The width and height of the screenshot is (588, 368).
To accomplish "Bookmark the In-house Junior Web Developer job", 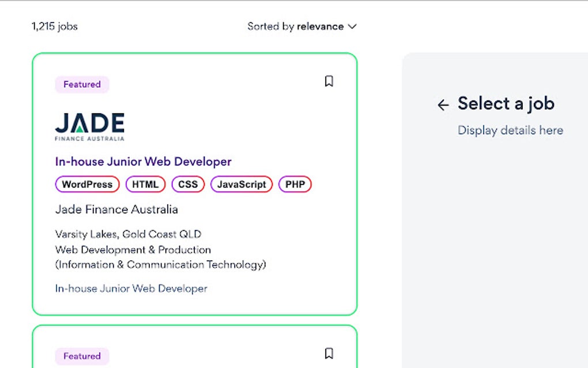I will click(329, 81).
